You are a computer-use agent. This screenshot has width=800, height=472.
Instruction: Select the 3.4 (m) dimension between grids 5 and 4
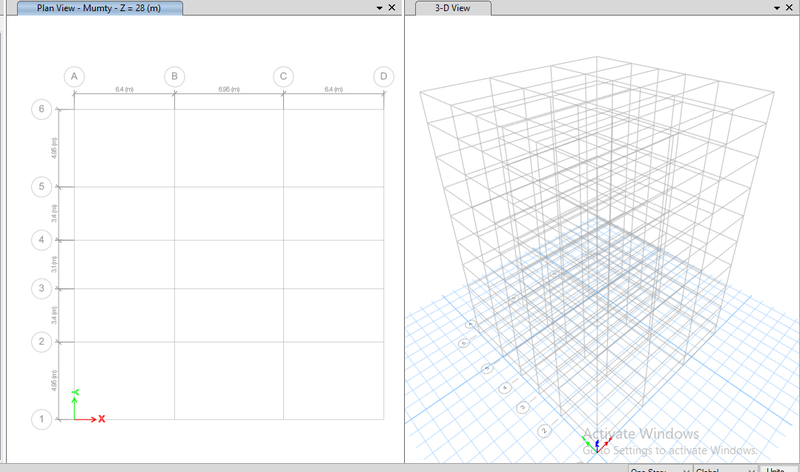55,213
